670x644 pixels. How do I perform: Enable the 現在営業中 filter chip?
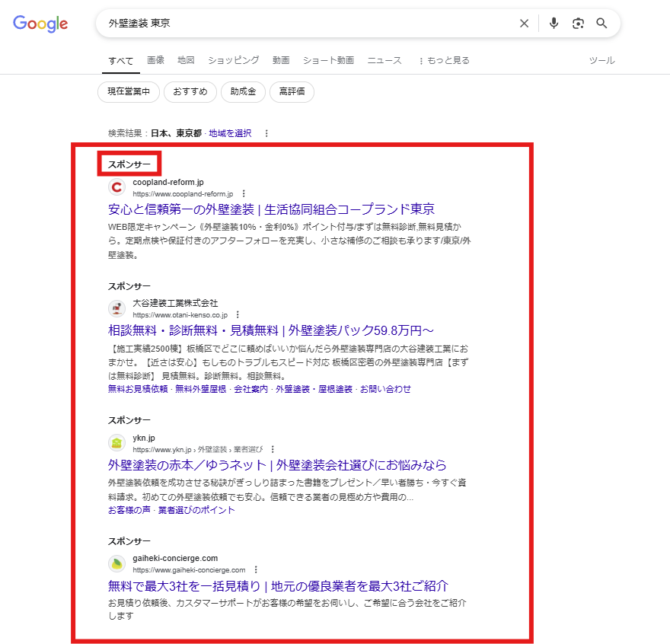[x=128, y=91]
